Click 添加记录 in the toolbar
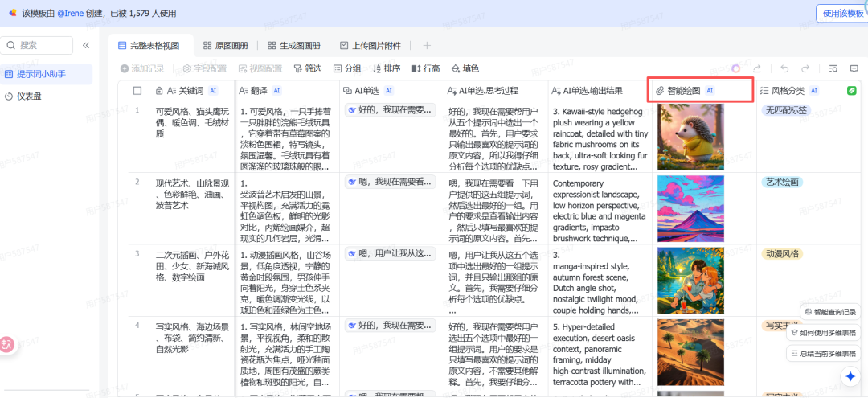This screenshot has height=398, width=868. (x=142, y=68)
